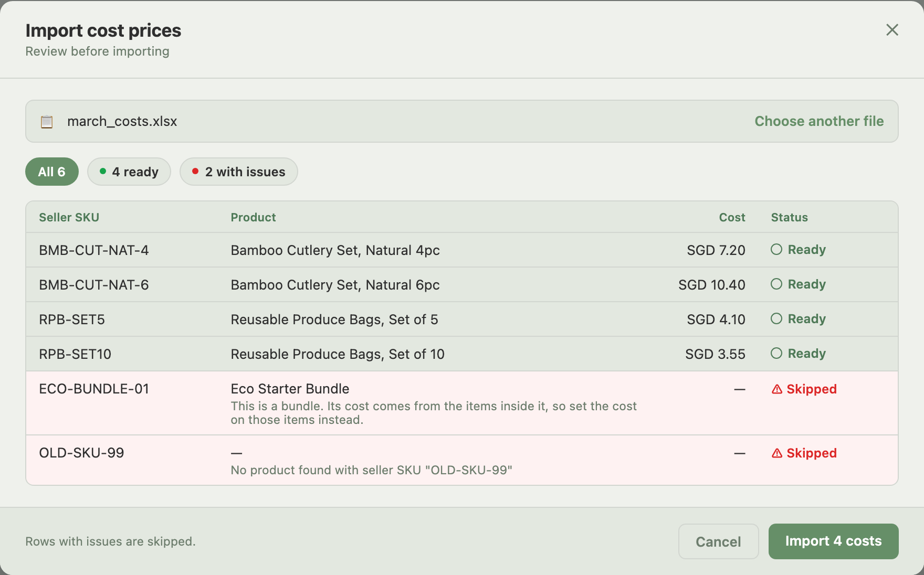This screenshot has width=924, height=575.
Task: Select the All 6 filter tab
Action: point(52,172)
